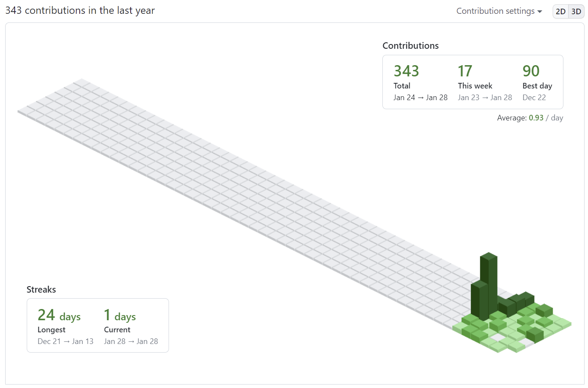Click the 90 Best day value
Image resolution: width=588 pixels, height=388 pixels.
pos(531,71)
